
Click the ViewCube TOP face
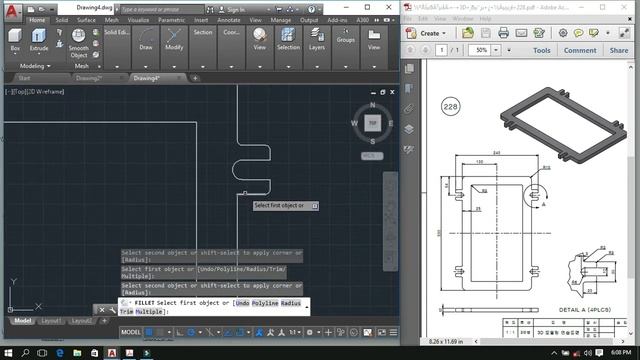(373, 123)
